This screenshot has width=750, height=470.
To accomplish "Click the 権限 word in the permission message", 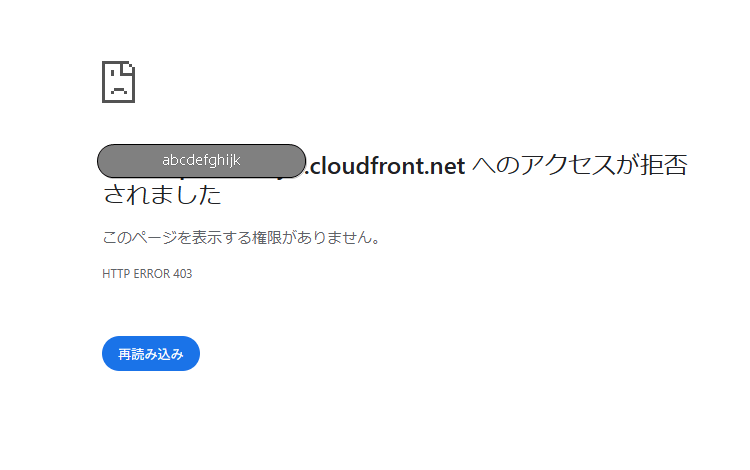I will pos(267,237).
